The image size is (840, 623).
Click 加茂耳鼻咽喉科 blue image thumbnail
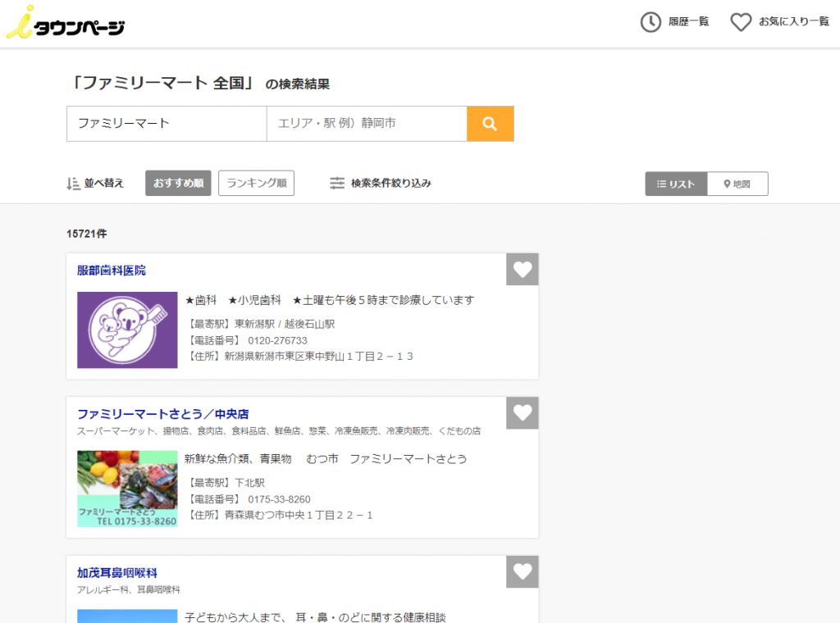coord(127,616)
